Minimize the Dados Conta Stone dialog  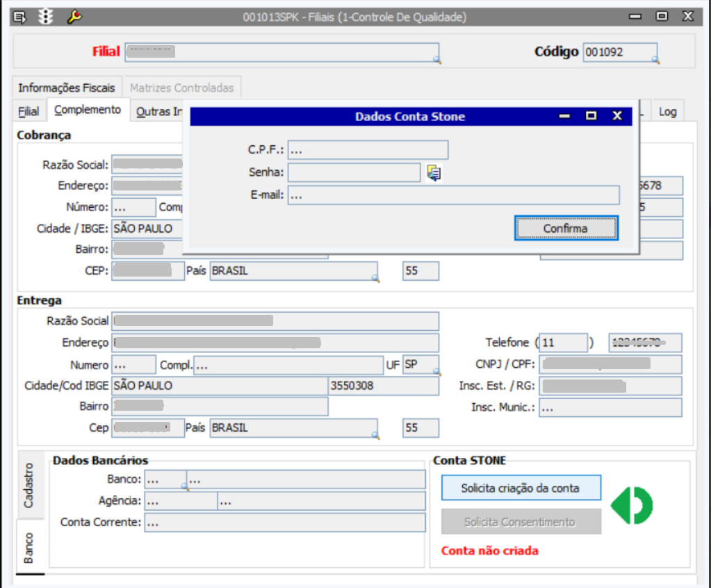564,116
